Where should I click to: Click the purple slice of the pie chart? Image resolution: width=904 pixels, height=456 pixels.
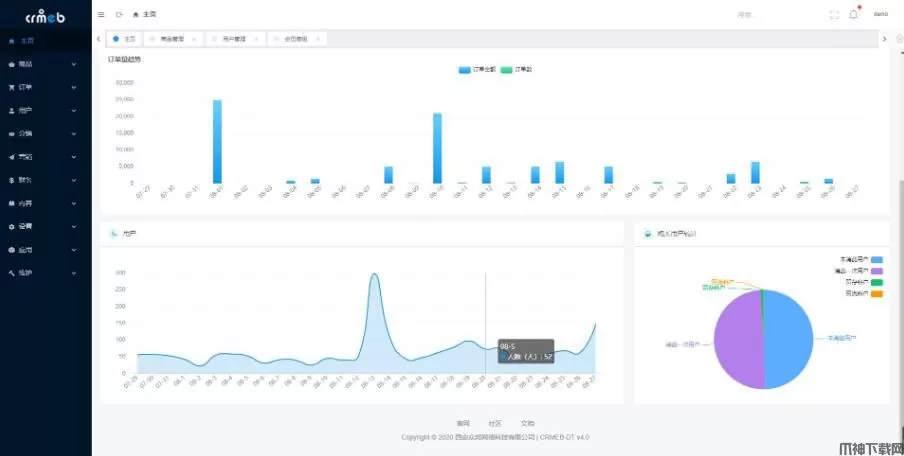[738, 340]
